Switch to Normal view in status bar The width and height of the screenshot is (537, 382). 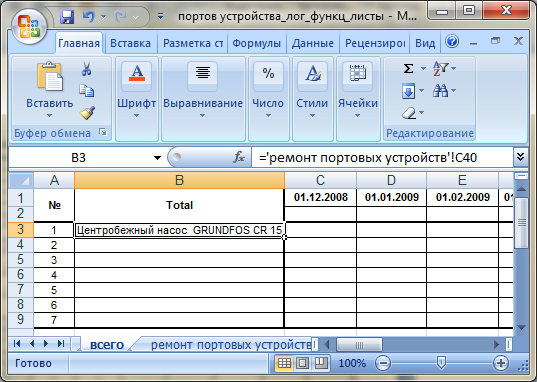pyautogui.click(x=284, y=363)
